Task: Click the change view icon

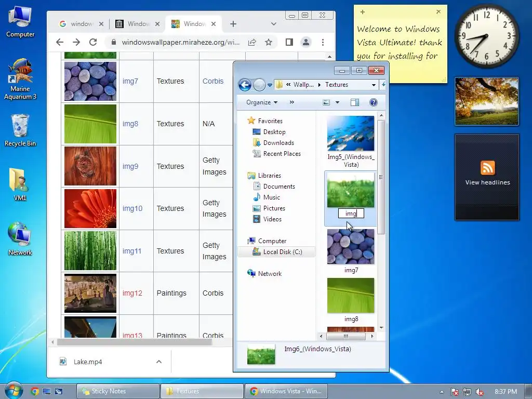Action: [326, 102]
